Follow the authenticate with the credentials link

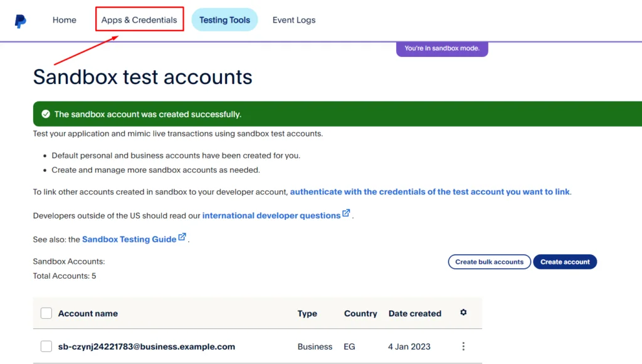pyautogui.click(x=430, y=192)
